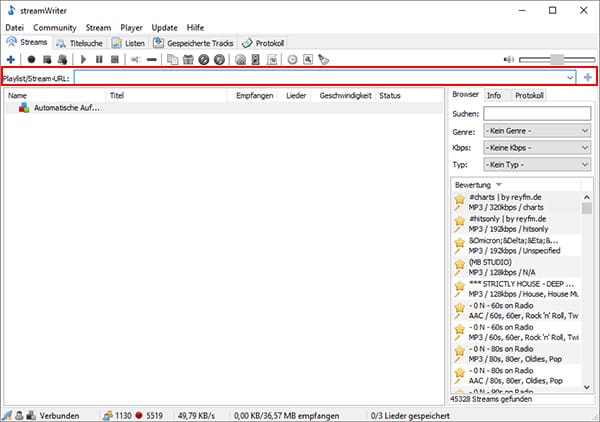Switch to the Titelsuche tab

click(79, 43)
